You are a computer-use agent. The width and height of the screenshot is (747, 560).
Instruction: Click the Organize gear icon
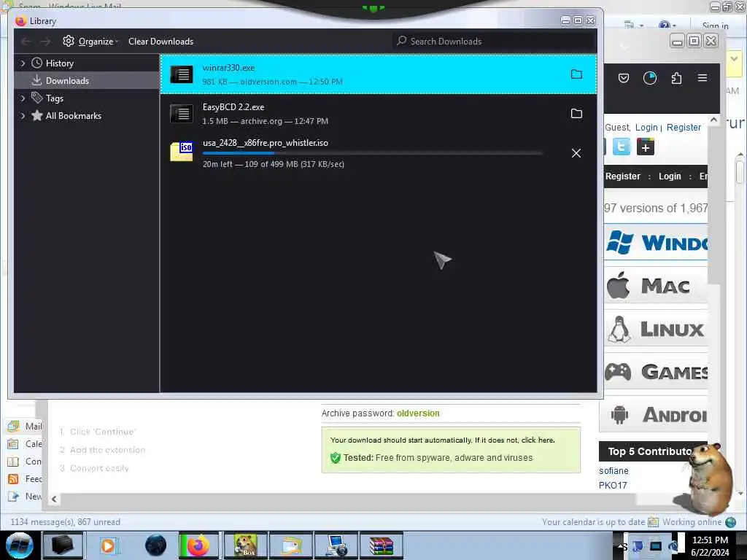coord(69,41)
